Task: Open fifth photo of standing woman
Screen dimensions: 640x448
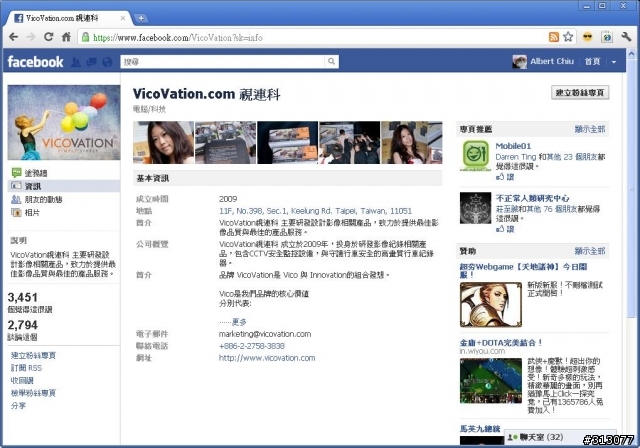Action: point(411,142)
